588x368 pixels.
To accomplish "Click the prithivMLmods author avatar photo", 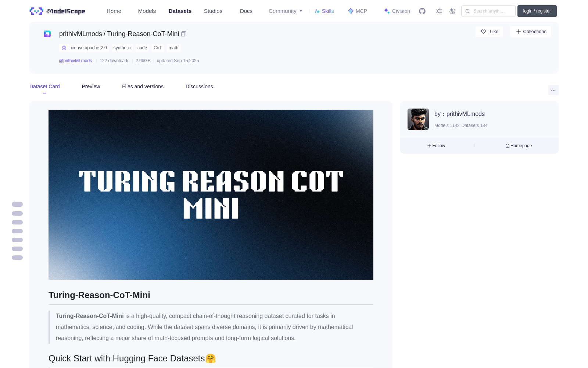I will (418, 119).
